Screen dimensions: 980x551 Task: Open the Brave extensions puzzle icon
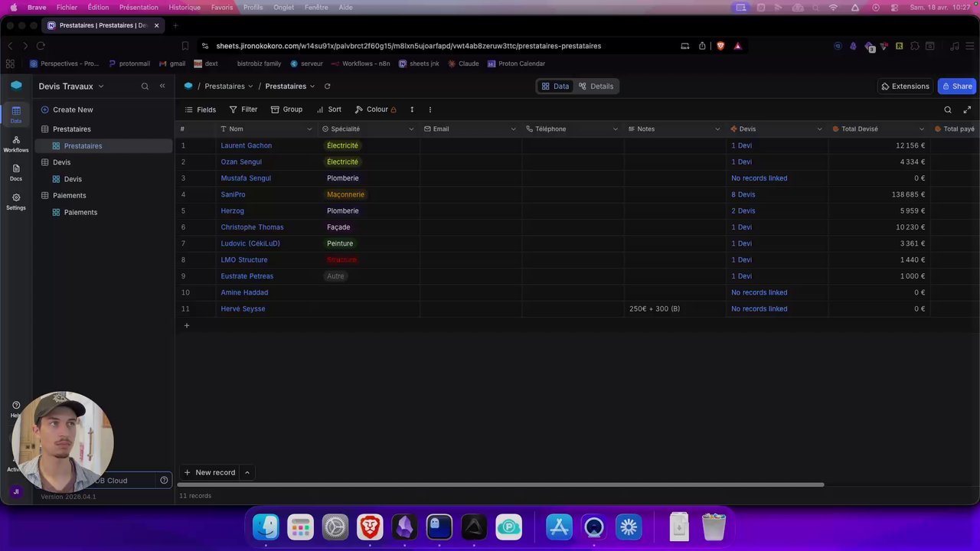click(914, 46)
